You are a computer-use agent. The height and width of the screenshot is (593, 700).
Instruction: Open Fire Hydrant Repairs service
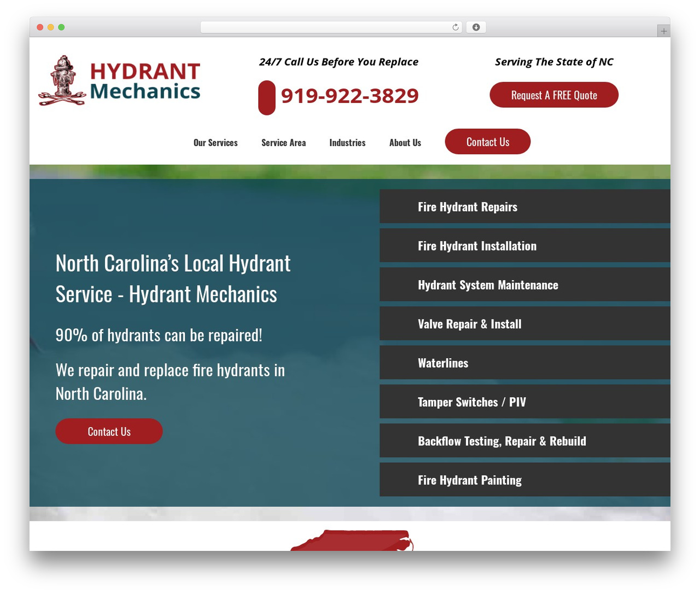pyautogui.click(x=525, y=207)
